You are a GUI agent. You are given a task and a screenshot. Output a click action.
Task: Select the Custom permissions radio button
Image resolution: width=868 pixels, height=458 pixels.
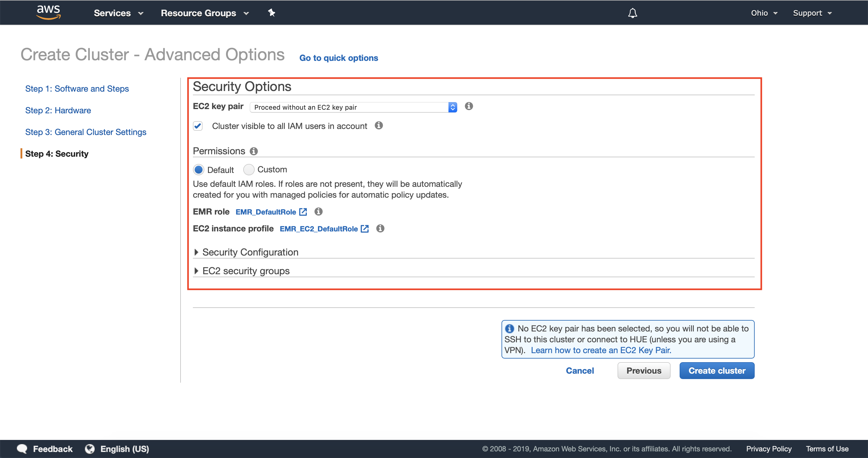(249, 170)
